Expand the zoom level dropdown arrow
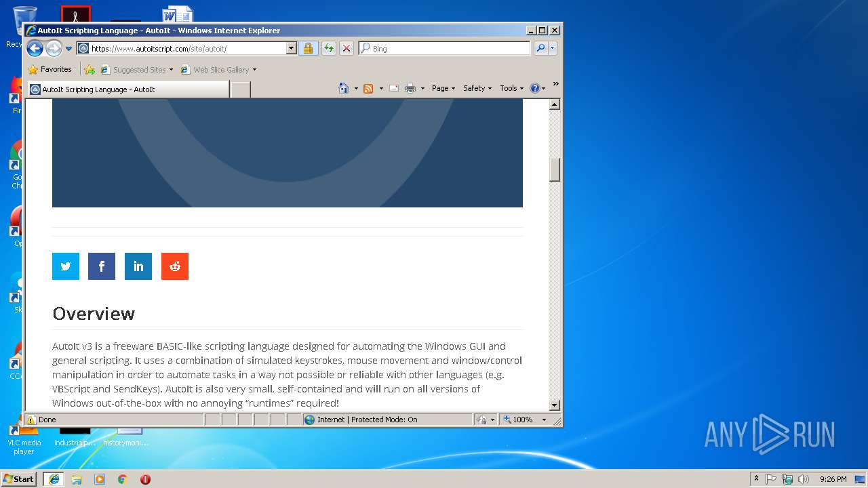Image resolution: width=868 pixels, height=488 pixels. pos(544,420)
